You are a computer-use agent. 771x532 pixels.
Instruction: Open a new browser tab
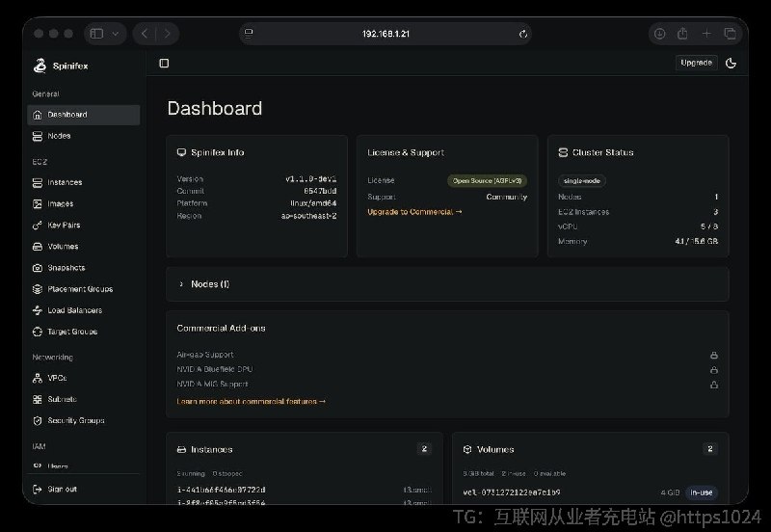point(706,34)
